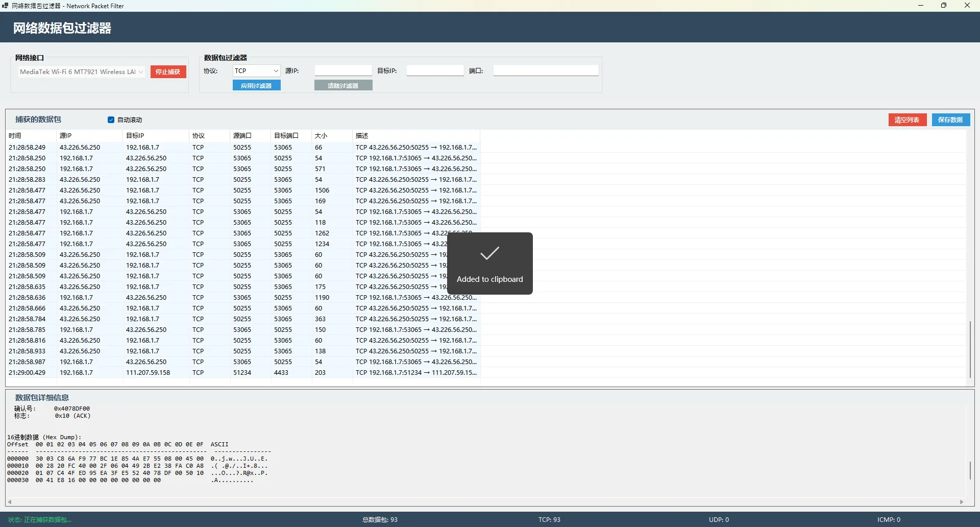Click the packet list vertical scrollbar thumb

pyautogui.click(x=970, y=349)
